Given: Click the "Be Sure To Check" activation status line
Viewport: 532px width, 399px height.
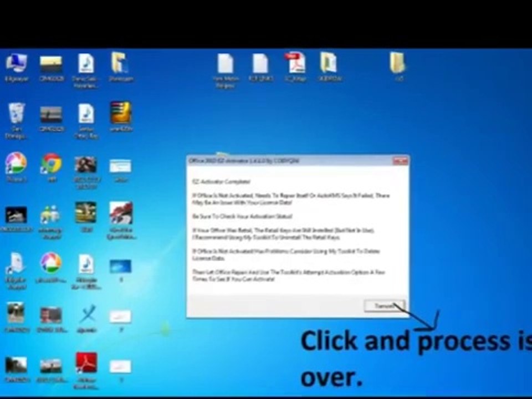Looking at the screenshot, I should [242, 216].
